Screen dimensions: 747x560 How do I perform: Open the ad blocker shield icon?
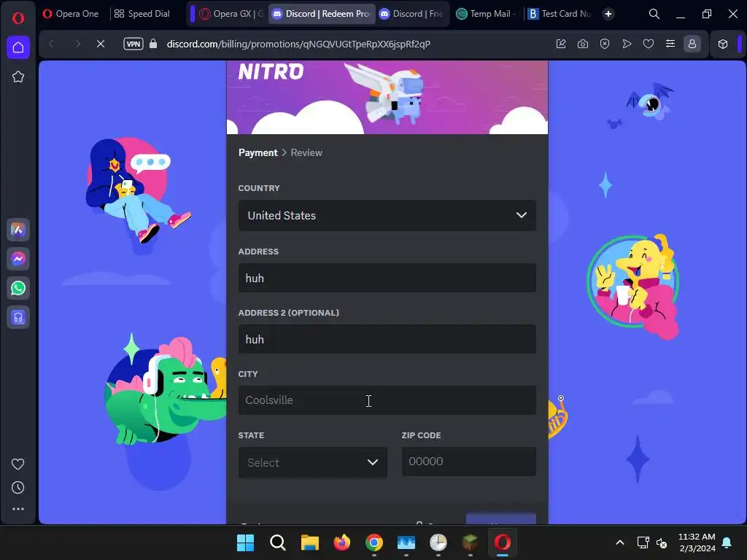605,44
